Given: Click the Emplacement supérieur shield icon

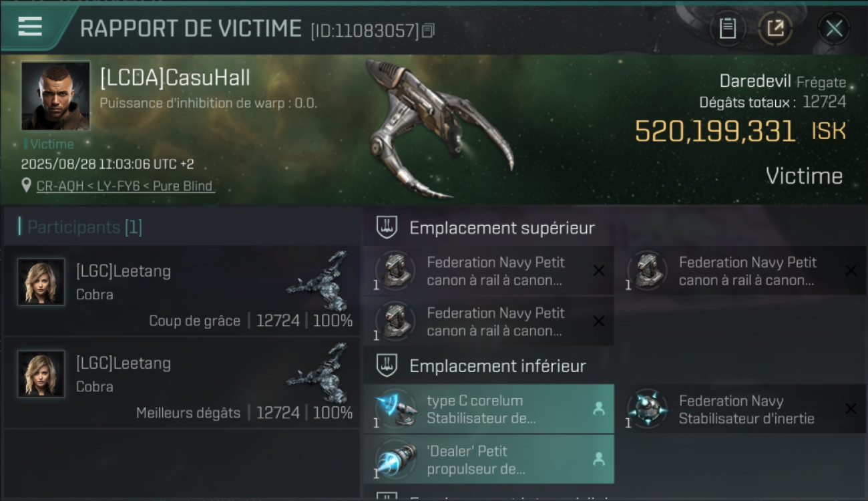Looking at the screenshot, I should 387,227.
